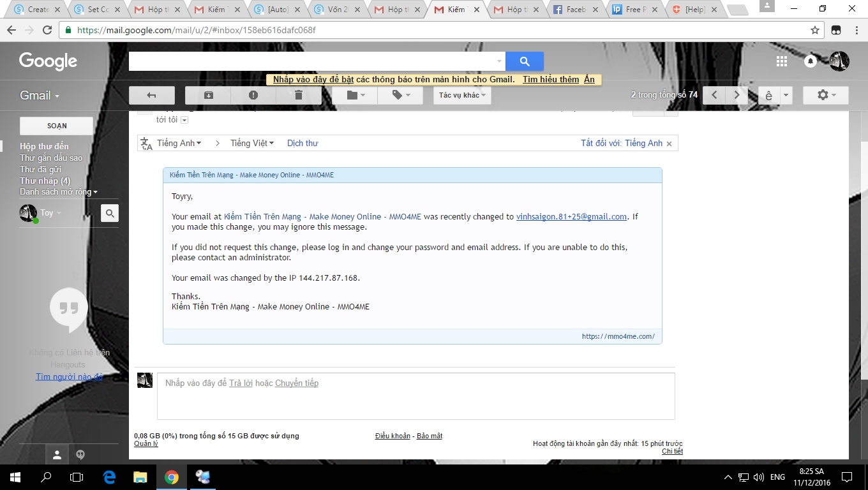
Task: Expand the input tools language dropdown arrow
Action: pyautogui.click(x=786, y=95)
